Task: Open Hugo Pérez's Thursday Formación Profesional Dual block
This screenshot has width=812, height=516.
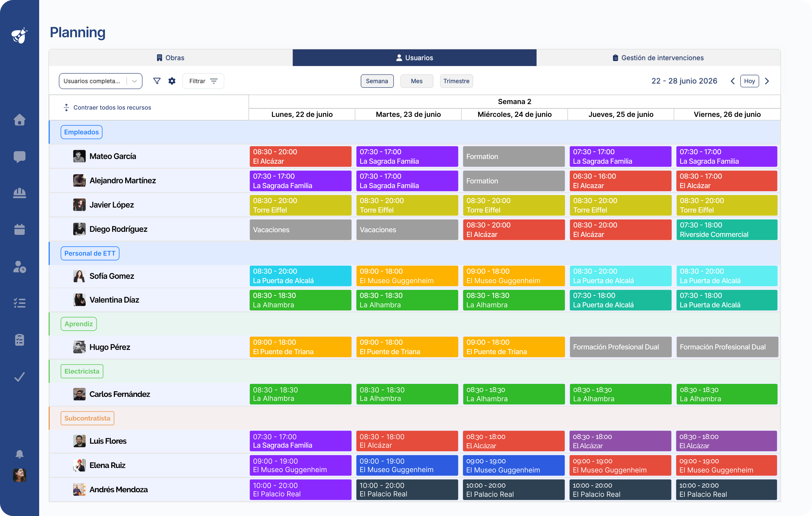Action: point(621,347)
